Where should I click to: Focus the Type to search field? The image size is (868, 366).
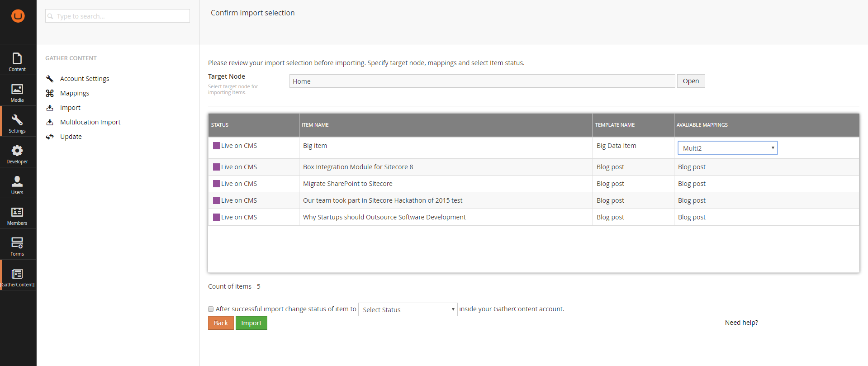[118, 16]
